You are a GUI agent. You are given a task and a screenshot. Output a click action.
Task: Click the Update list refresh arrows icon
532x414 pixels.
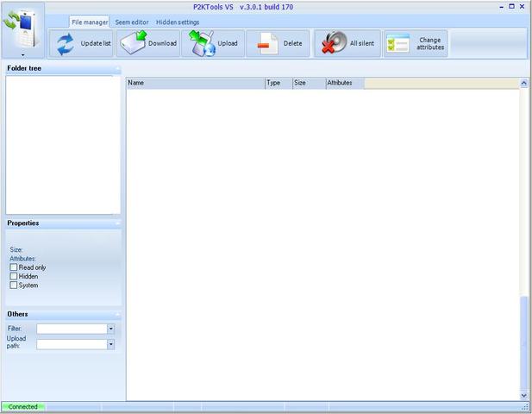point(66,44)
